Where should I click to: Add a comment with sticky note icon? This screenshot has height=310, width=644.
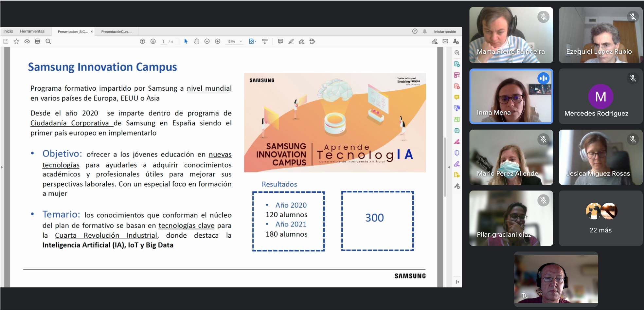pyautogui.click(x=280, y=41)
